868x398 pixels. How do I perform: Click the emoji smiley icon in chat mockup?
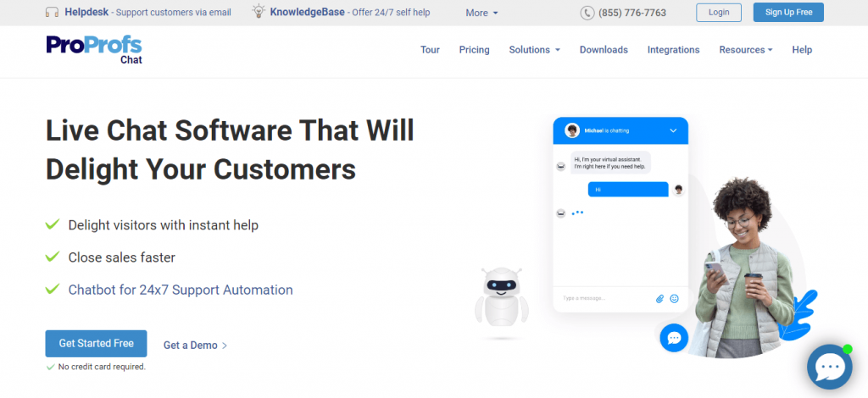click(674, 298)
